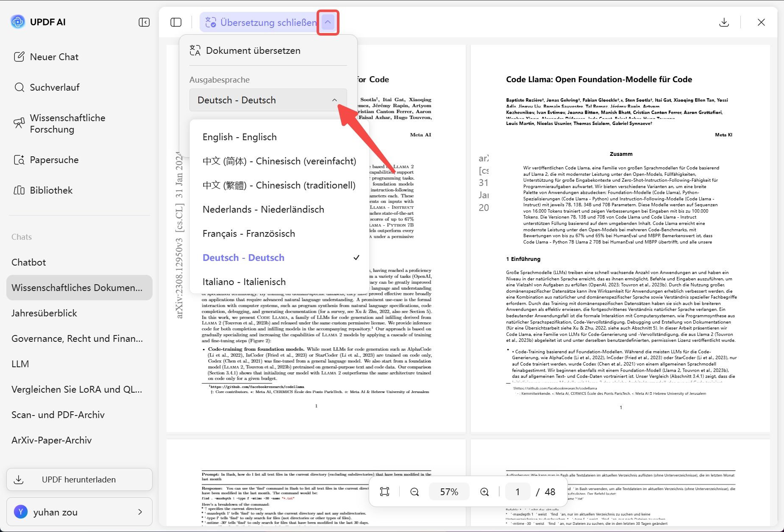This screenshot has width=784, height=532.
Task: Click the 1 Einführung heading
Action: pos(523,259)
